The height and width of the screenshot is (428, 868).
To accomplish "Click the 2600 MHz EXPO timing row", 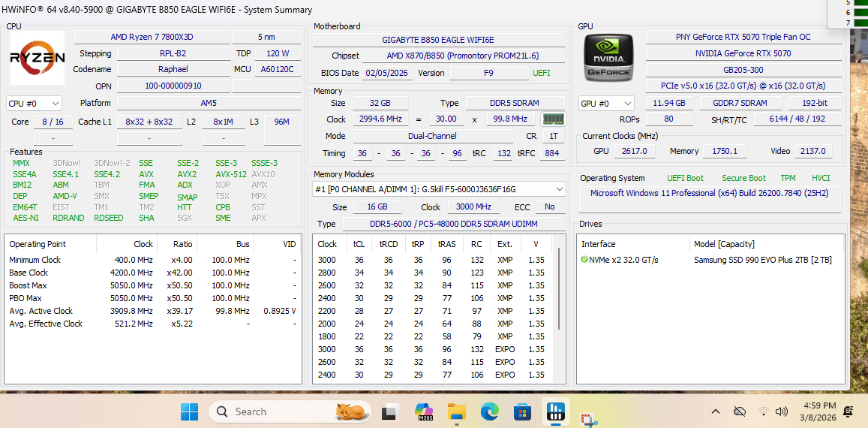I will 433,362.
